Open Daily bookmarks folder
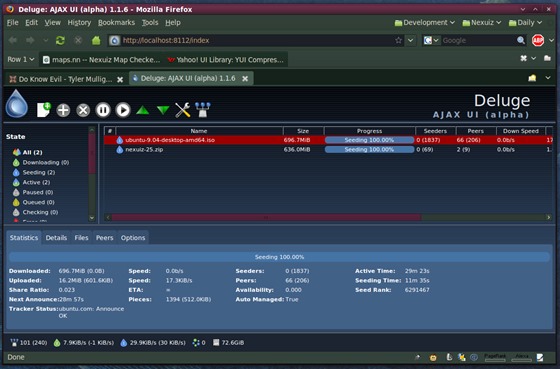560x369 pixels. coord(525,23)
